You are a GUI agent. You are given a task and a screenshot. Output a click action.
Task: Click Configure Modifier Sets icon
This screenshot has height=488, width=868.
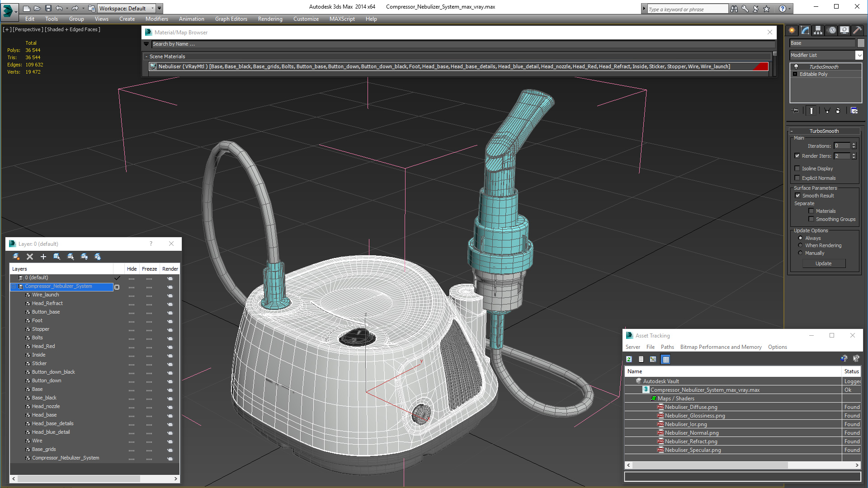(x=854, y=111)
